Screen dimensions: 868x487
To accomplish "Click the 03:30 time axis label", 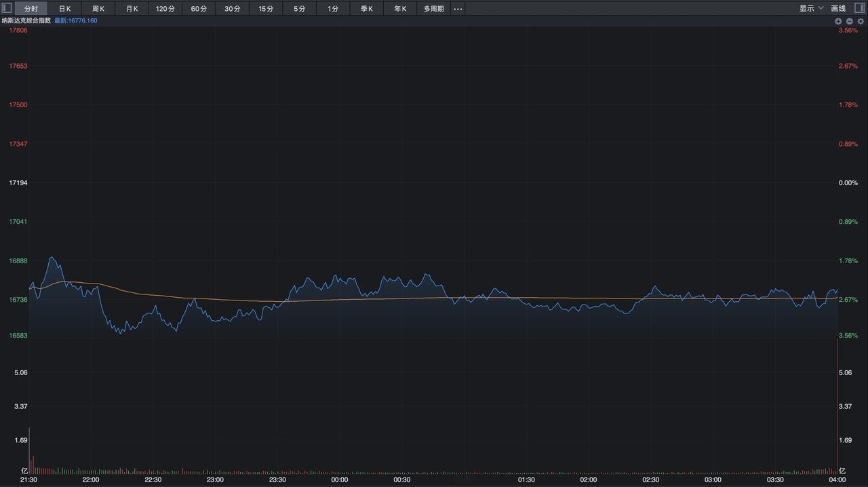I will click(x=775, y=480).
